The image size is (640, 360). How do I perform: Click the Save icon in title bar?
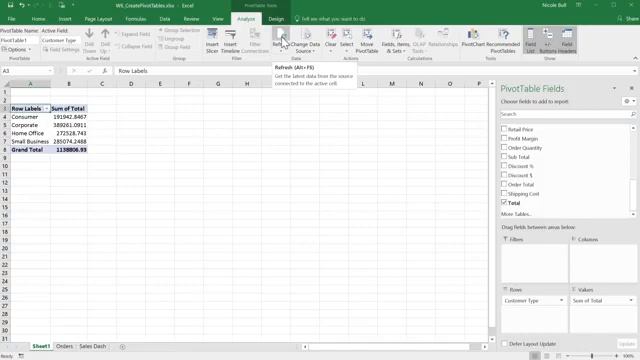10,5
